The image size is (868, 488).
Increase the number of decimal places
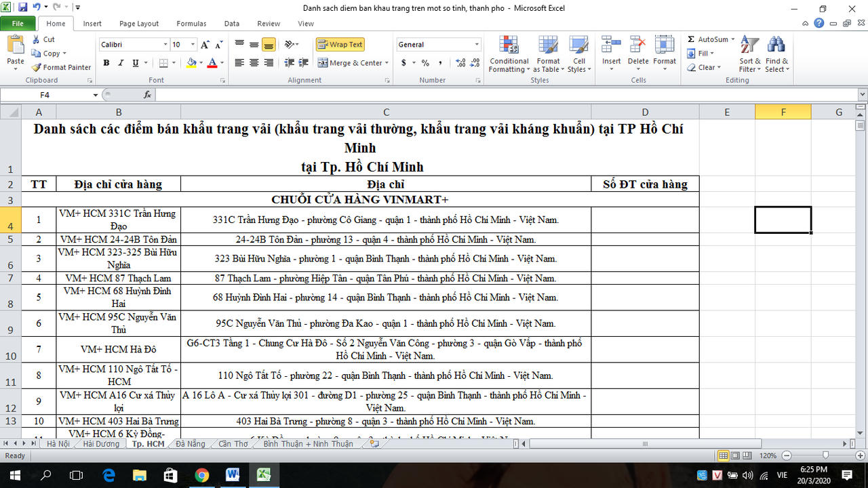[x=461, y=63]
